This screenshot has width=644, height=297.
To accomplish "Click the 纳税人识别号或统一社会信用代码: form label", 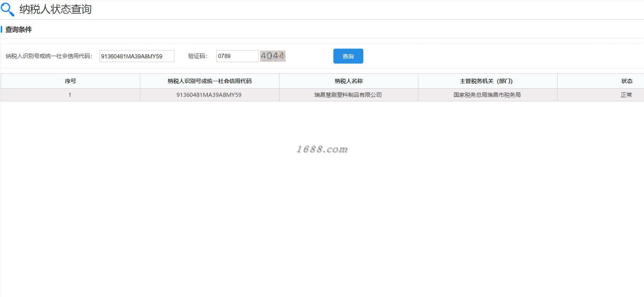I will [49, 56].
